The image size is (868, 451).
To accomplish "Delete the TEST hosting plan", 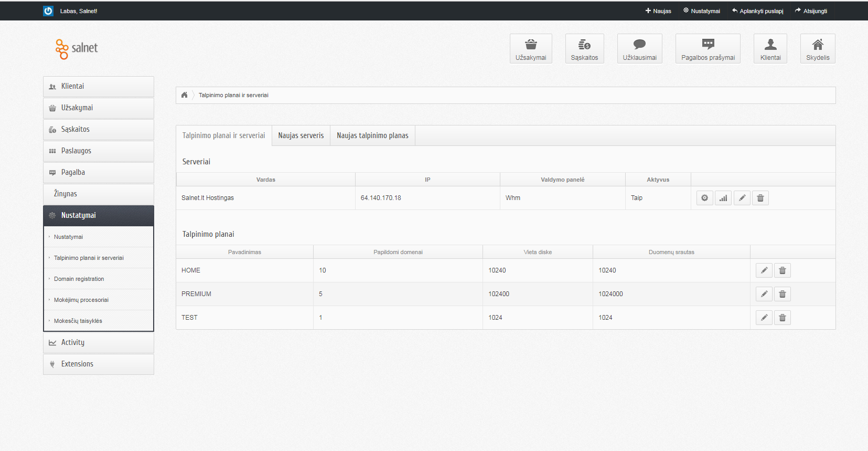I will [x=783, y=318].
